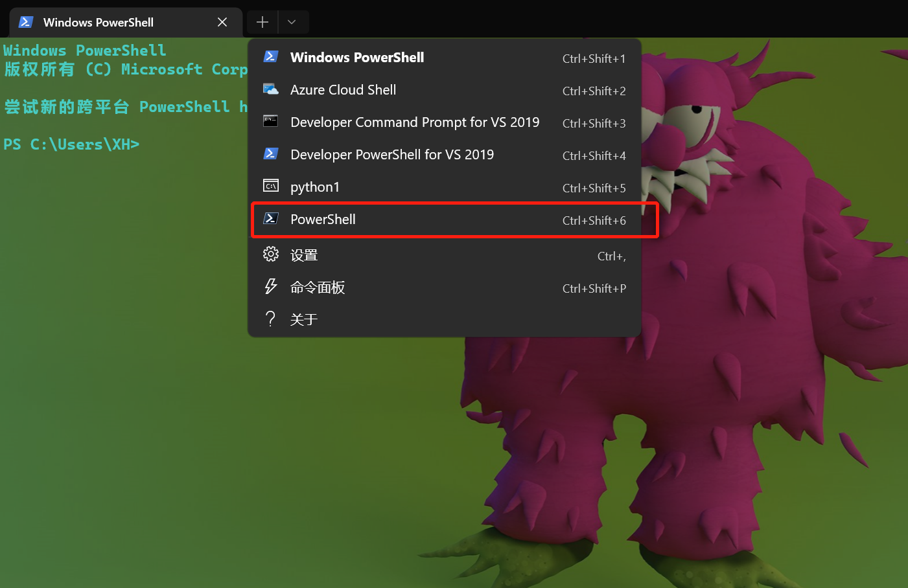Open Azure Cloud Shell profile

point(445,90)
